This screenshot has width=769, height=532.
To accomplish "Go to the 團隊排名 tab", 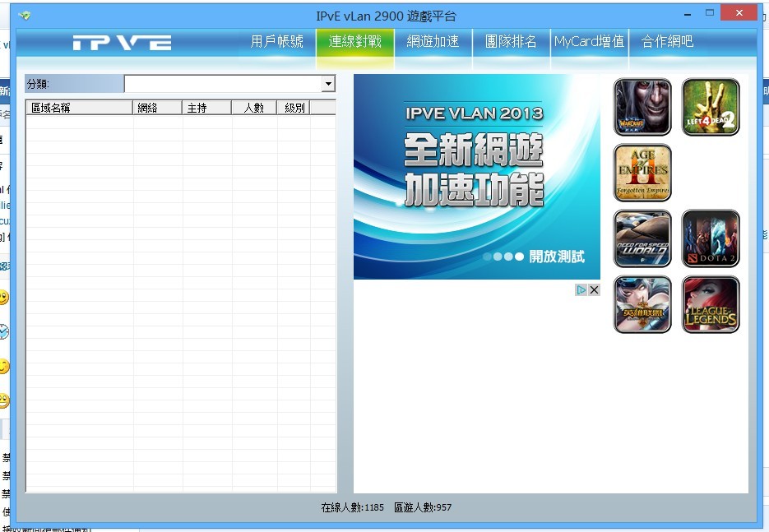I will 511,42.
